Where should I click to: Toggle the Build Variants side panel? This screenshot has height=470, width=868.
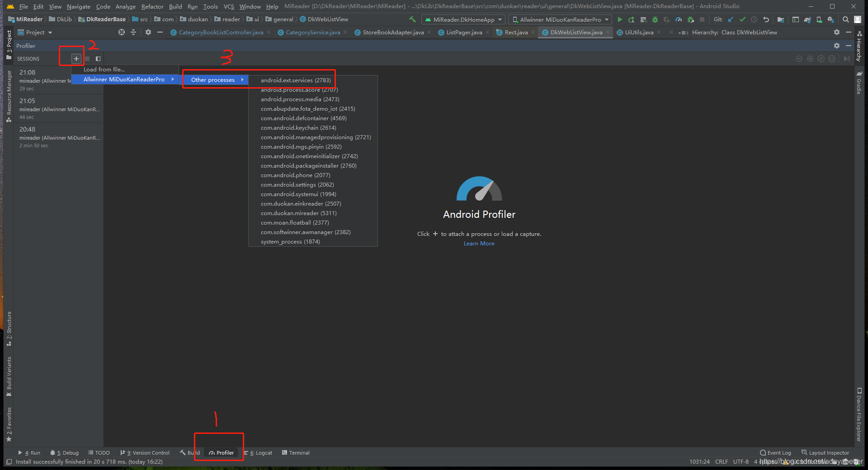(9, 376)
